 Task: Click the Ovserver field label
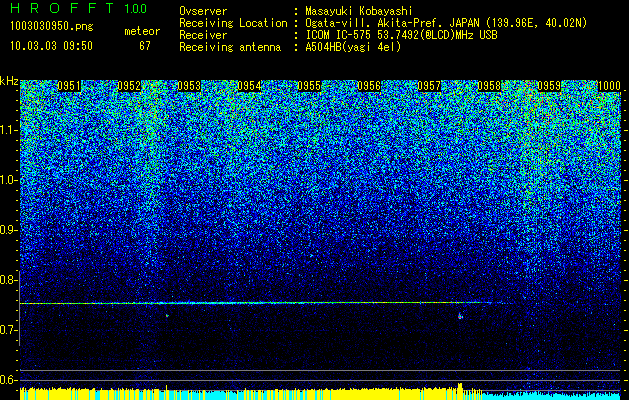tap(203, 11)
